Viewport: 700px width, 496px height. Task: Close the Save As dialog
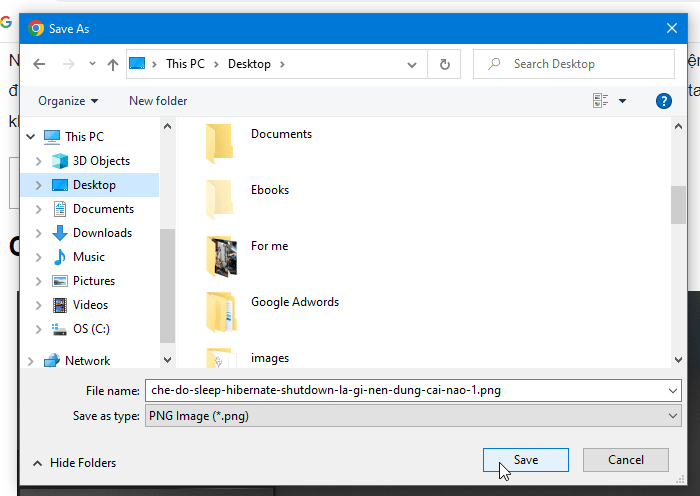tap(672, 29)
